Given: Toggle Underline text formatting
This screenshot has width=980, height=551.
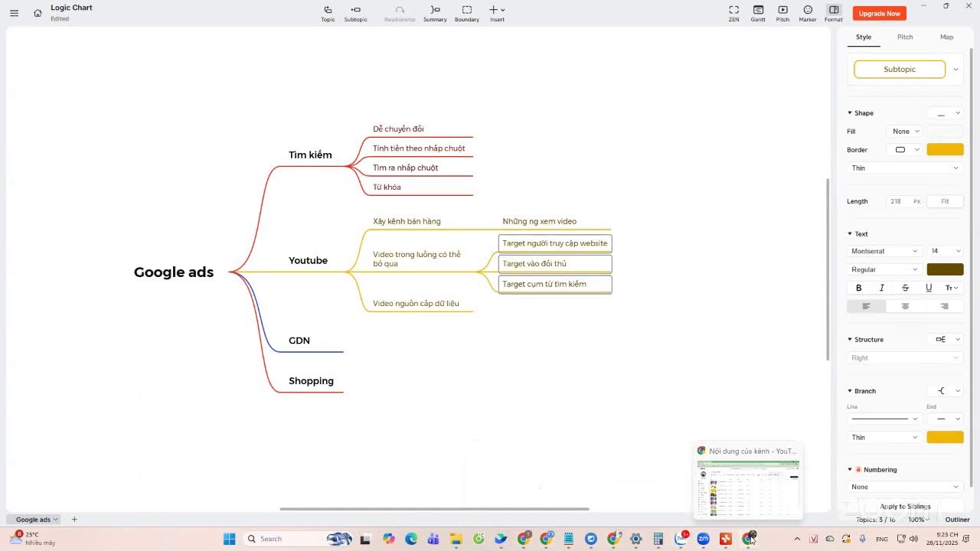Looking at the screenshot, I should (x=929, y=288).
